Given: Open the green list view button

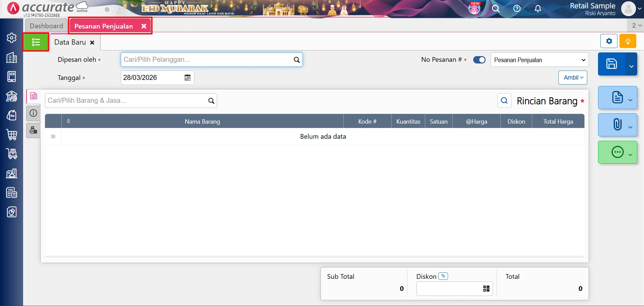Looking at the screenshot, I should (36, 42).
